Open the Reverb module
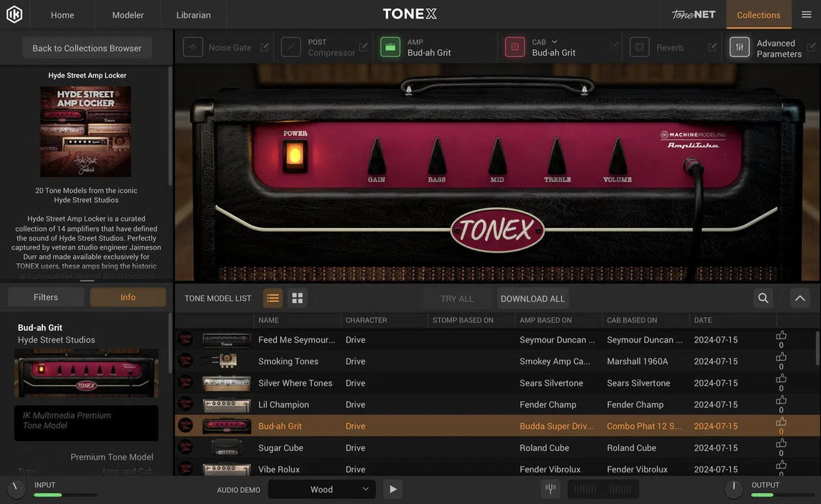 [x=639, y=47]
